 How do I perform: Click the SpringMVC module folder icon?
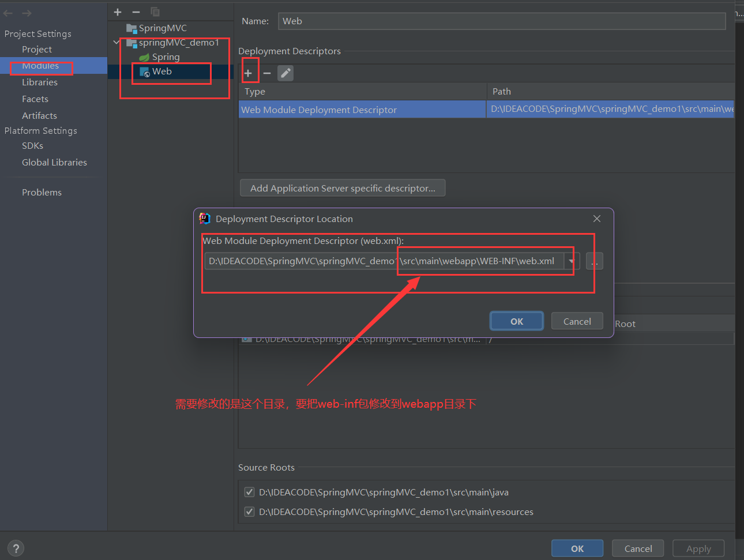pyautogui.click(x=131, y=28)
